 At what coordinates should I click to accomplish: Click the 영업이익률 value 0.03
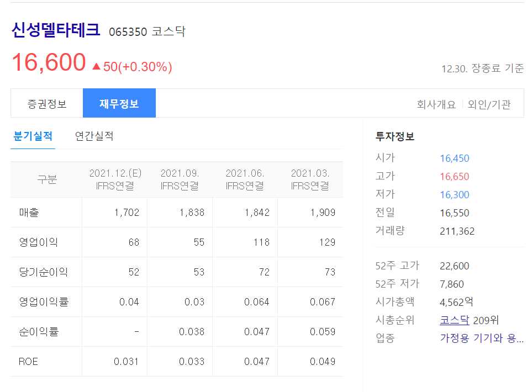click(194, 302)
